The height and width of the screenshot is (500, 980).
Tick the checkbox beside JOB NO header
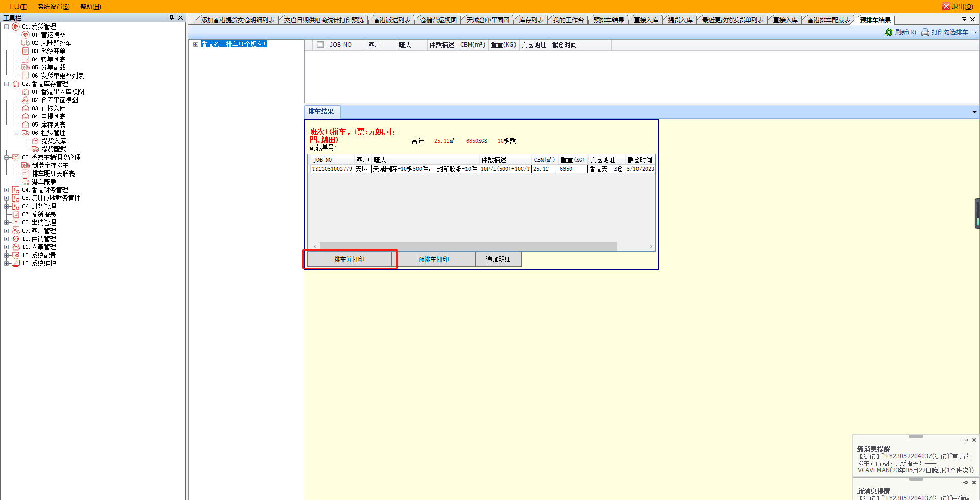[320, 45]
